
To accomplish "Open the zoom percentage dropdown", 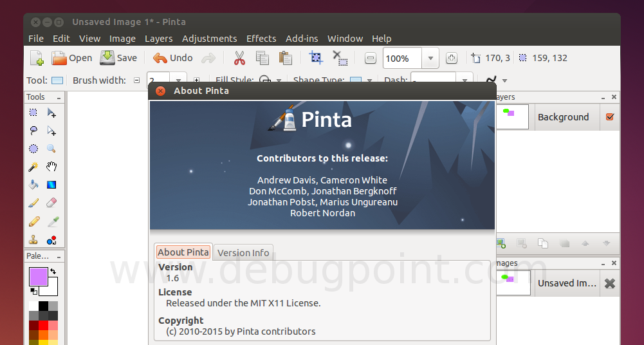I will (430, 59).
